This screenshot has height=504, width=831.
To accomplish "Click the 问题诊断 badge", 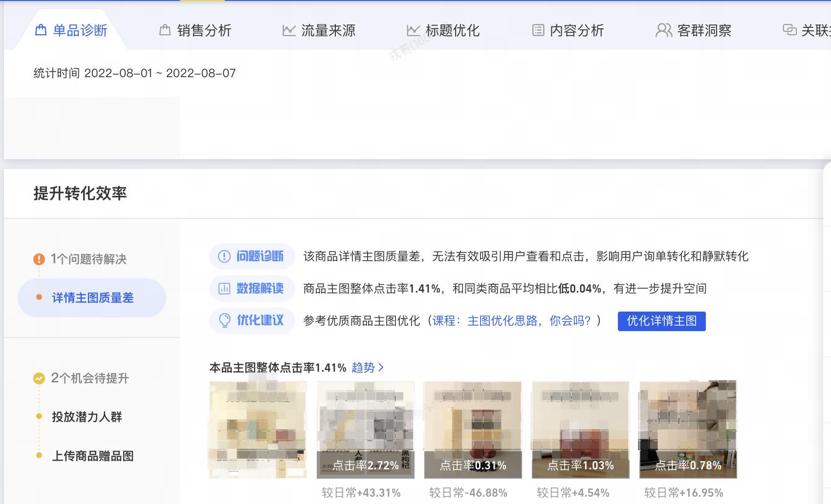I will point(252,256).
